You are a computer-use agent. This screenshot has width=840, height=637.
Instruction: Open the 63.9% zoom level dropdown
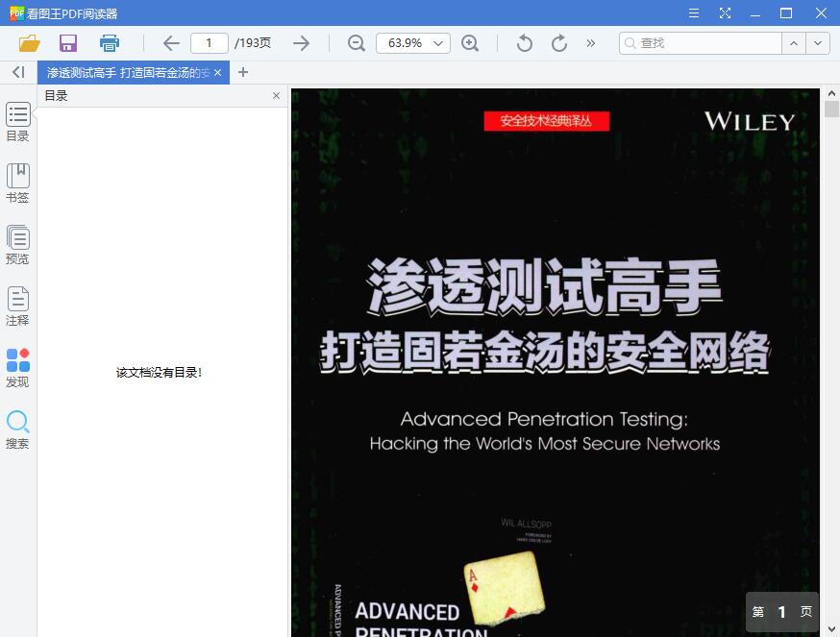[x=412, y=43]
